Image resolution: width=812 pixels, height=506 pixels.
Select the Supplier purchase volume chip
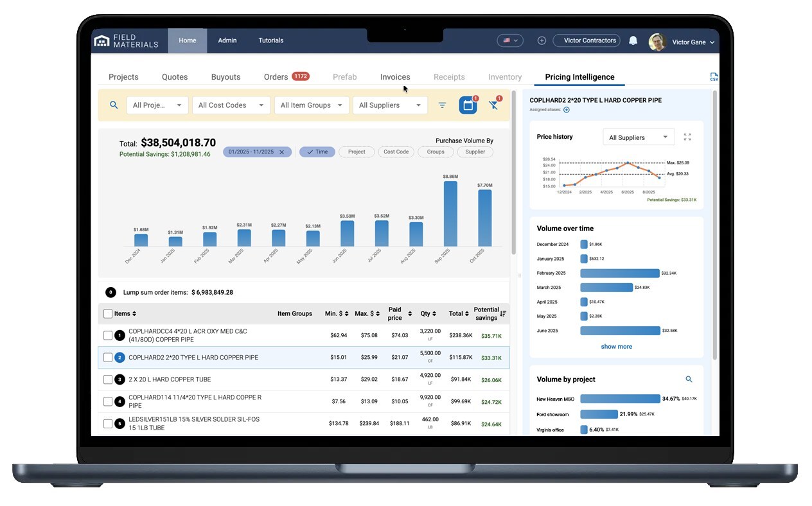click(475, 152)
